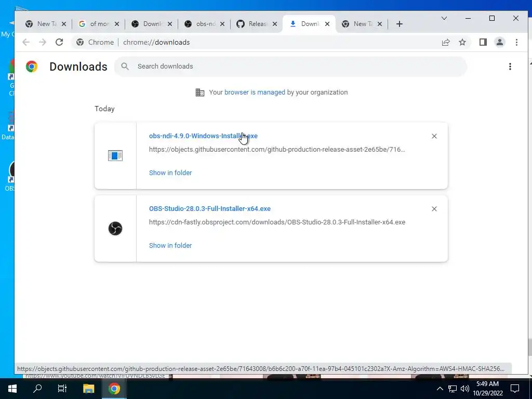The image size is (532, 399).
Task: Open a new browser tab
Action: 400,24
